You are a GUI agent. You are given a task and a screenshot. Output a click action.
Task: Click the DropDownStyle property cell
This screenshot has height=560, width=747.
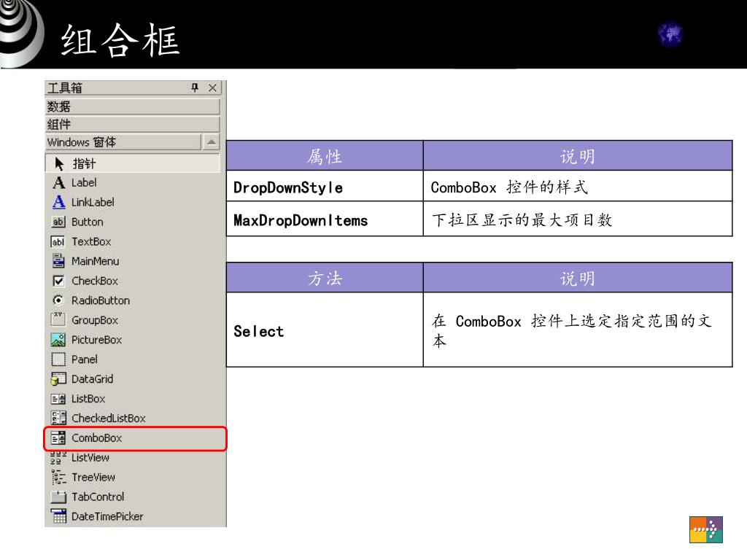pyautogui.click(x=325, y=186)
